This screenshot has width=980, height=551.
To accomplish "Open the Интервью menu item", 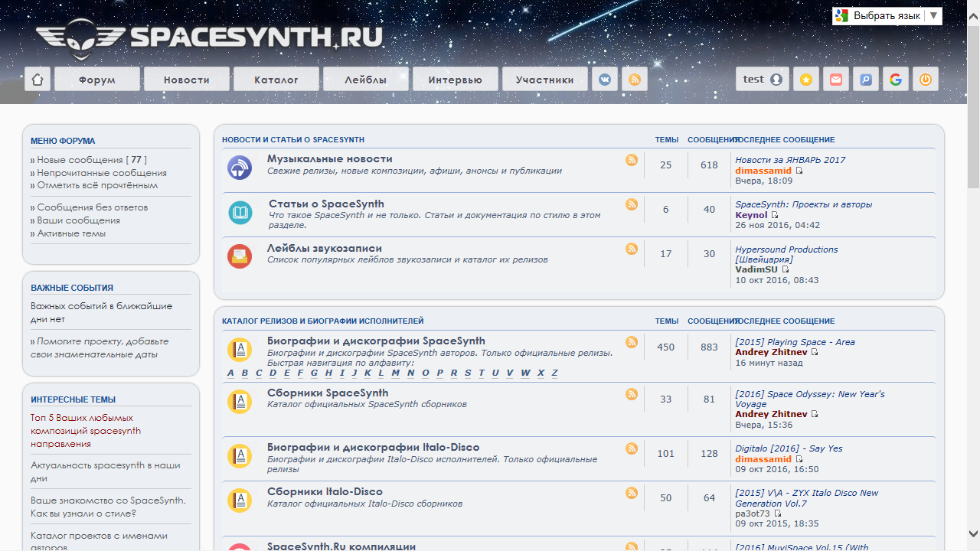I will (456, 79).
